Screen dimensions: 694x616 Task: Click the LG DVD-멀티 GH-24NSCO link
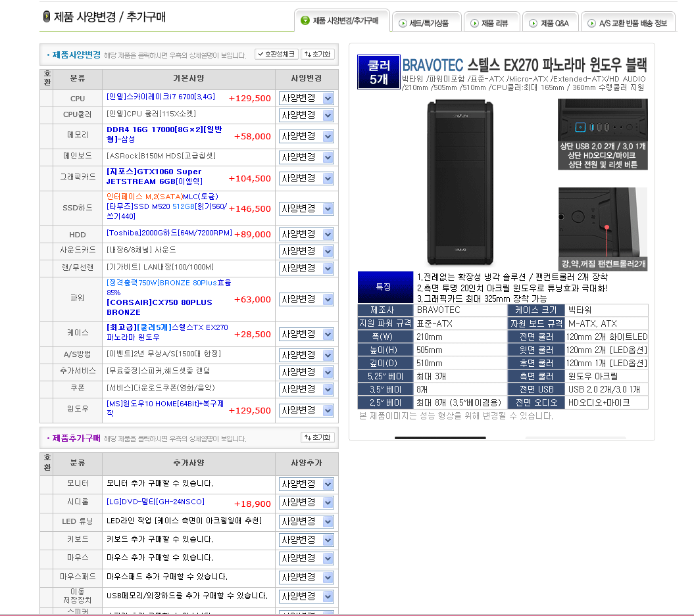click(155, 502)
